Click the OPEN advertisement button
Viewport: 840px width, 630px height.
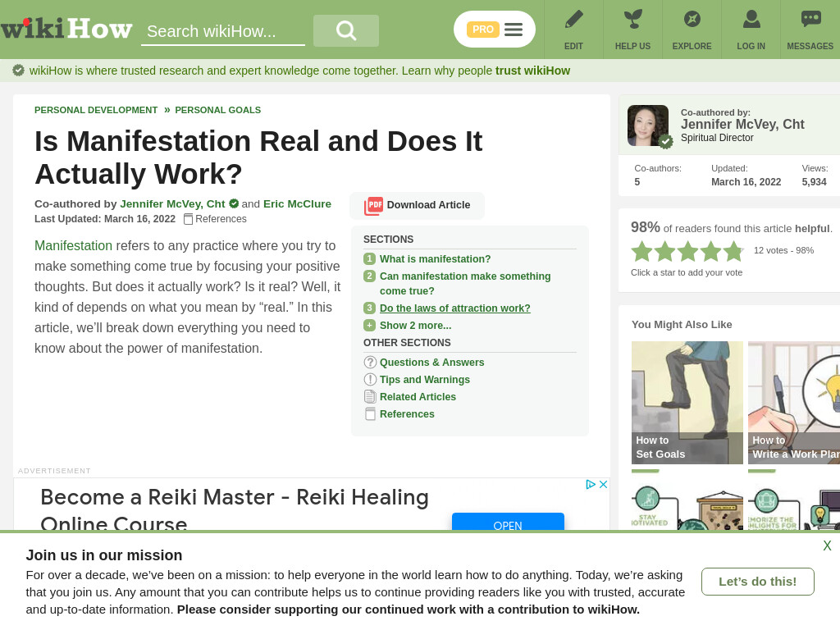click(508, 523)
